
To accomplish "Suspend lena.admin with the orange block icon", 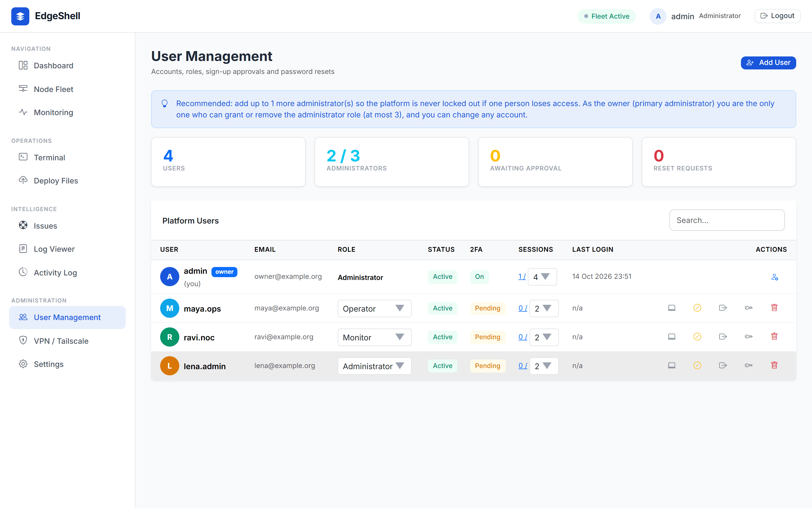I will [697, 365].
